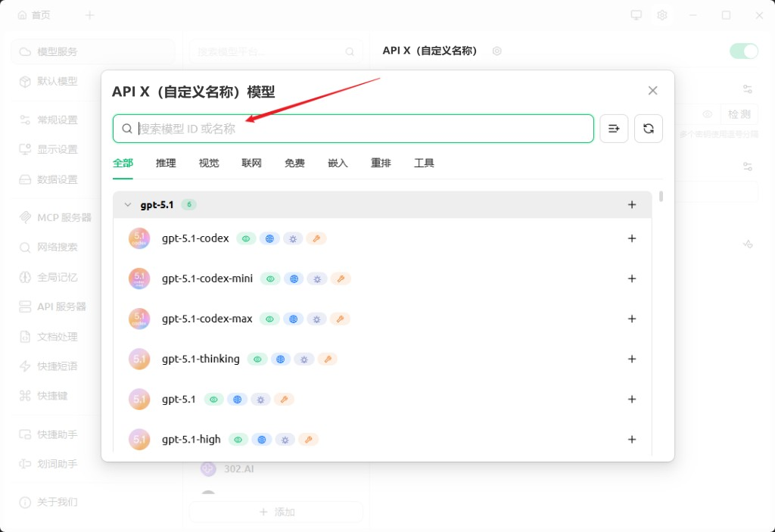Add the gpt-5.1-codex-max model
The image size is (775, 532).
click(x=632, y=319)
